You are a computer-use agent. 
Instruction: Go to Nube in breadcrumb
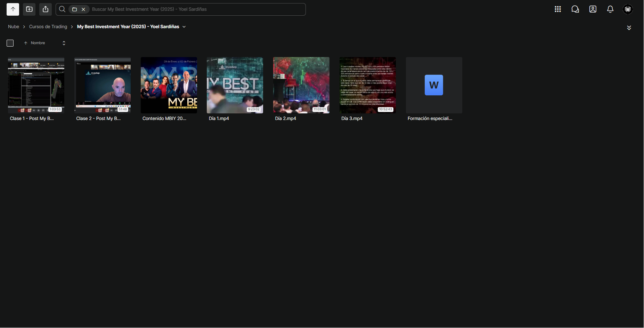(14, 27)
